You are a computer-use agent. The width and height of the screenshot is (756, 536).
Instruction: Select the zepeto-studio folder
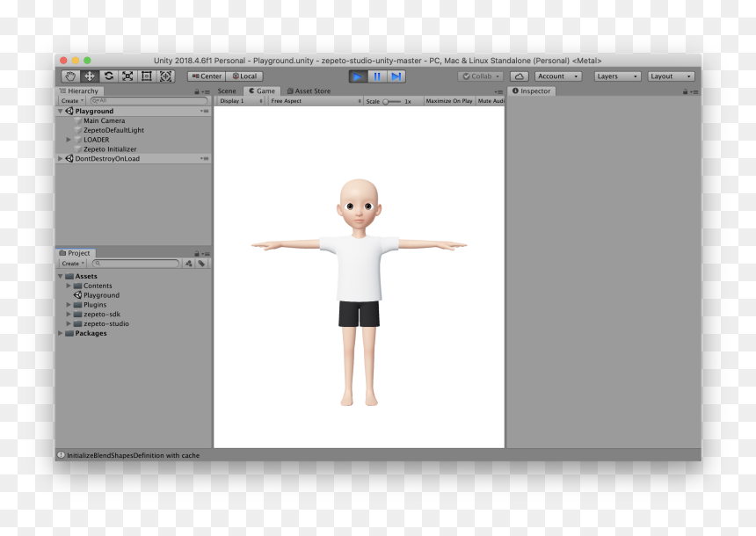click(x=106, y=324)
